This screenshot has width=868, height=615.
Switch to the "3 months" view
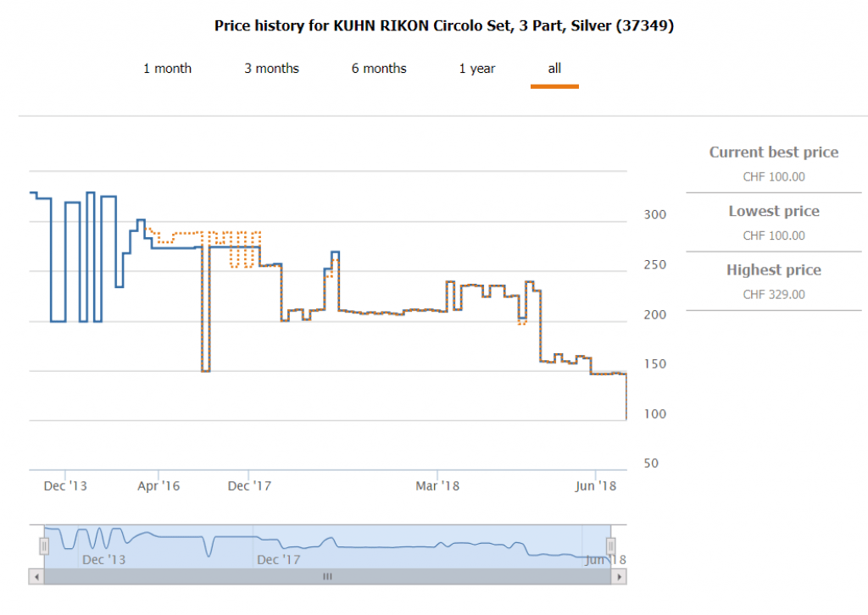[271, 69]
